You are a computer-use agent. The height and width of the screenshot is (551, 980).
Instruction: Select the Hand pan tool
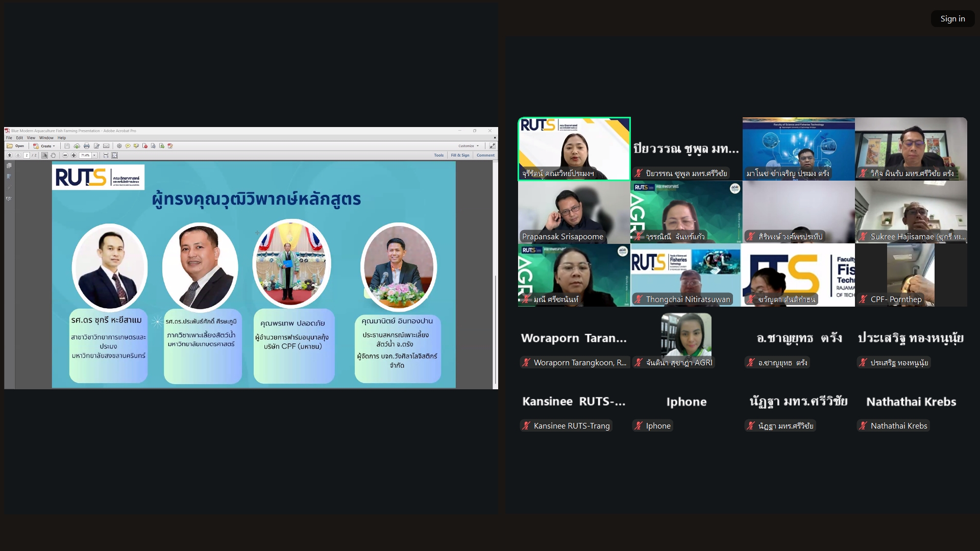tap(53, 155)
